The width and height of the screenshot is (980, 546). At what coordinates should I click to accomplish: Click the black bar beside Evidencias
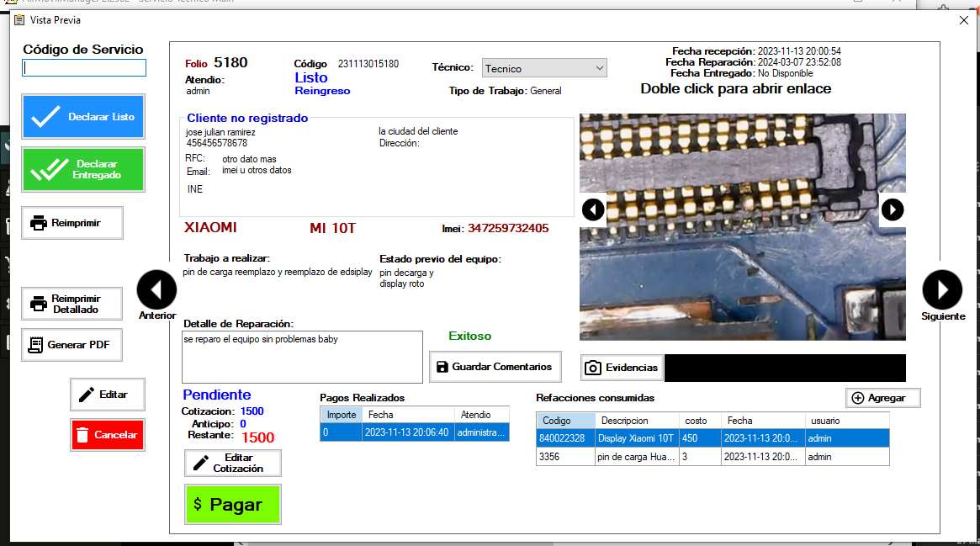point(785,368)
